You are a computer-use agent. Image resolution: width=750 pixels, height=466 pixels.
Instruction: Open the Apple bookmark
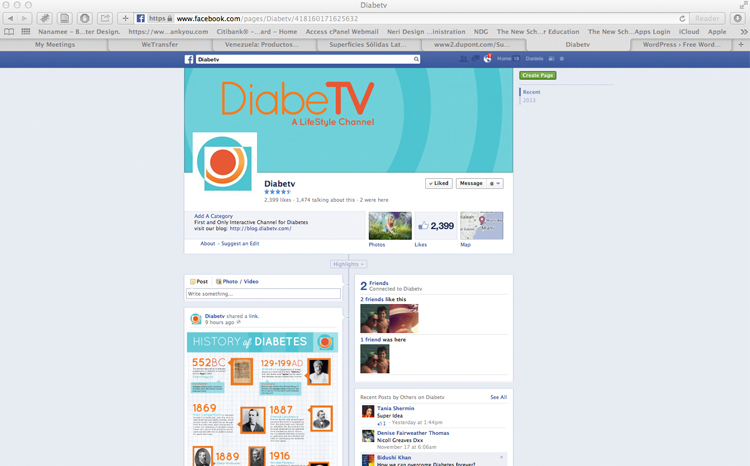(x=717, y=32)
